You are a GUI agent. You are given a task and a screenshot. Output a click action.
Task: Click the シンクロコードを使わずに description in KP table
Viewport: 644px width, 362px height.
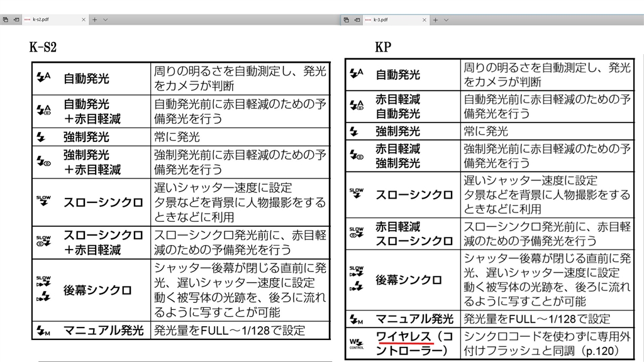coord(548,344)
